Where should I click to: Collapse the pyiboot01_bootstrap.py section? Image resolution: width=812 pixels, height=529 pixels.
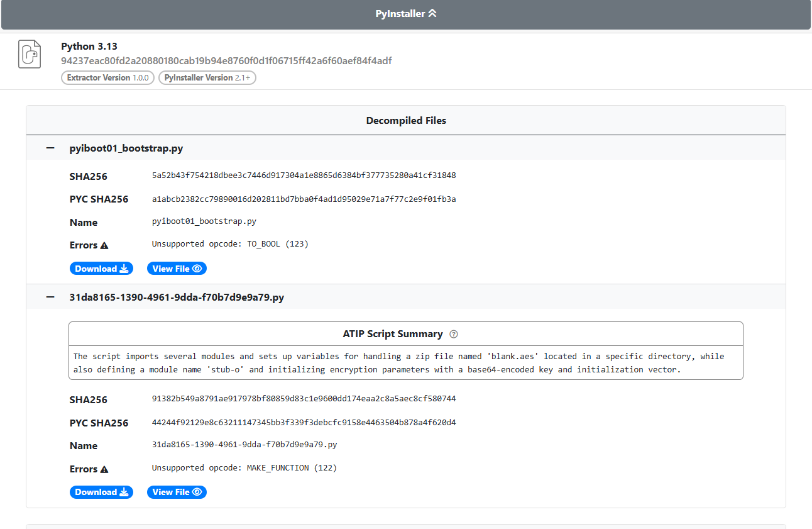[x=50, y=147]
